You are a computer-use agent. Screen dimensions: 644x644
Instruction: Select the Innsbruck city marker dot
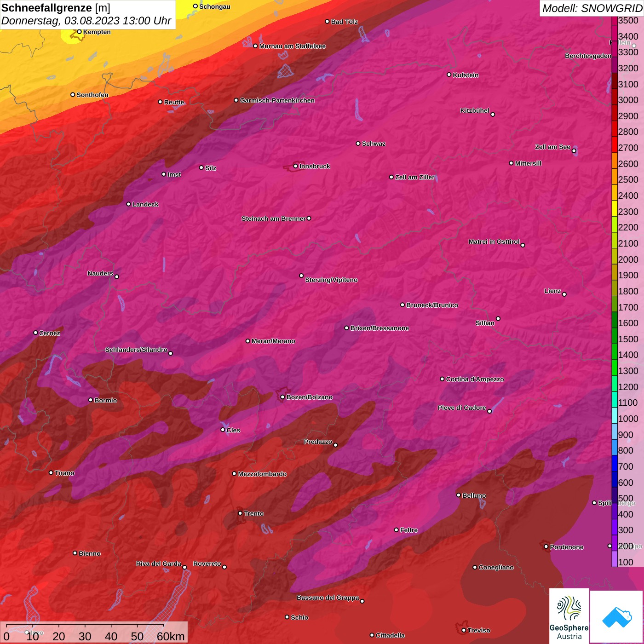295,166
